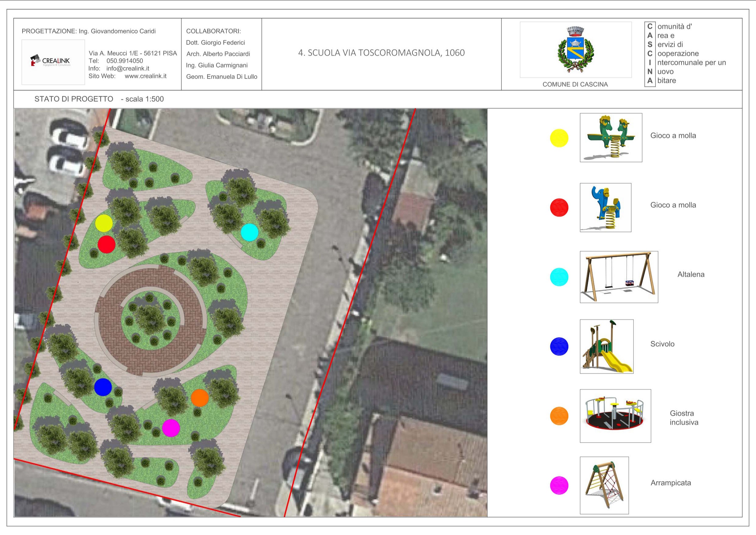Click the text 'ooperazione' in the acronym
Screen dimensions: 756x535
pyautogui.click(x=678, y=54)
